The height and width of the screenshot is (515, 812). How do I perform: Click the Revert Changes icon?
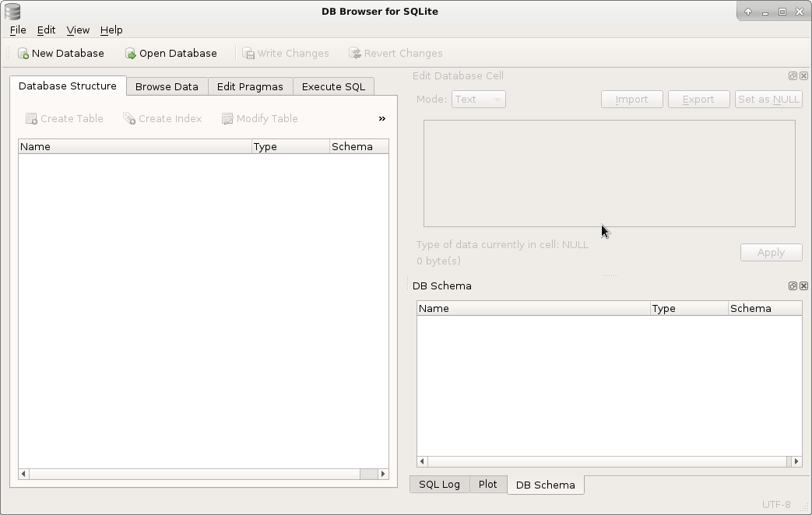point(355,54)
